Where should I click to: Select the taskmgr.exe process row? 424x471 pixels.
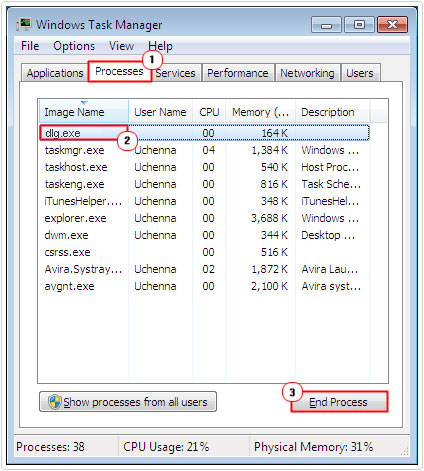coord(204,150)
